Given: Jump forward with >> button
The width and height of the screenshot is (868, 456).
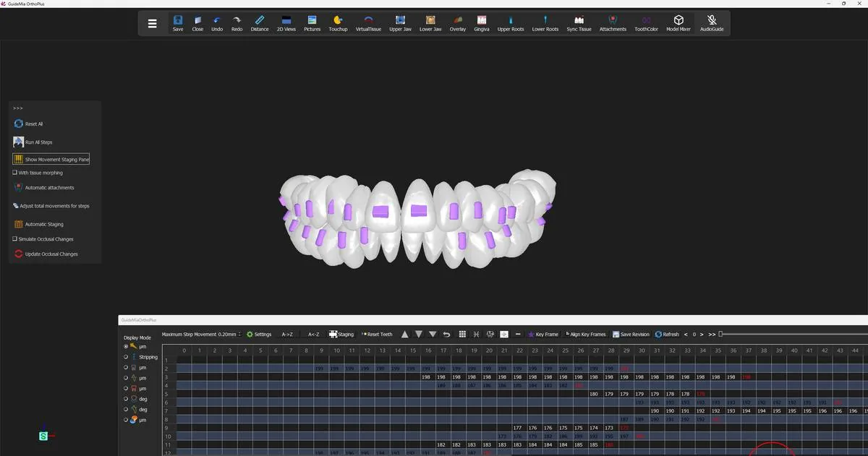Looking at the screenshot, I should tap(712, 335).
